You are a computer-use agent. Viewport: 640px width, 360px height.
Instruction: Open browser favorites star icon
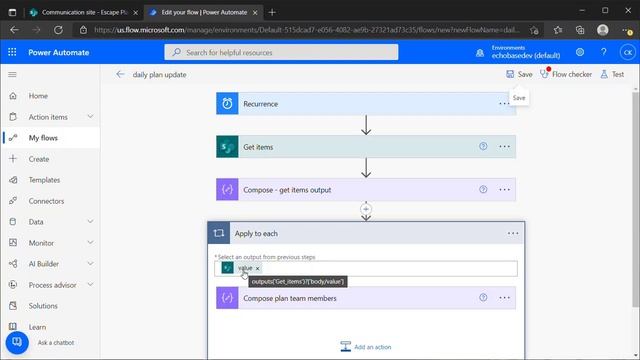558,30
